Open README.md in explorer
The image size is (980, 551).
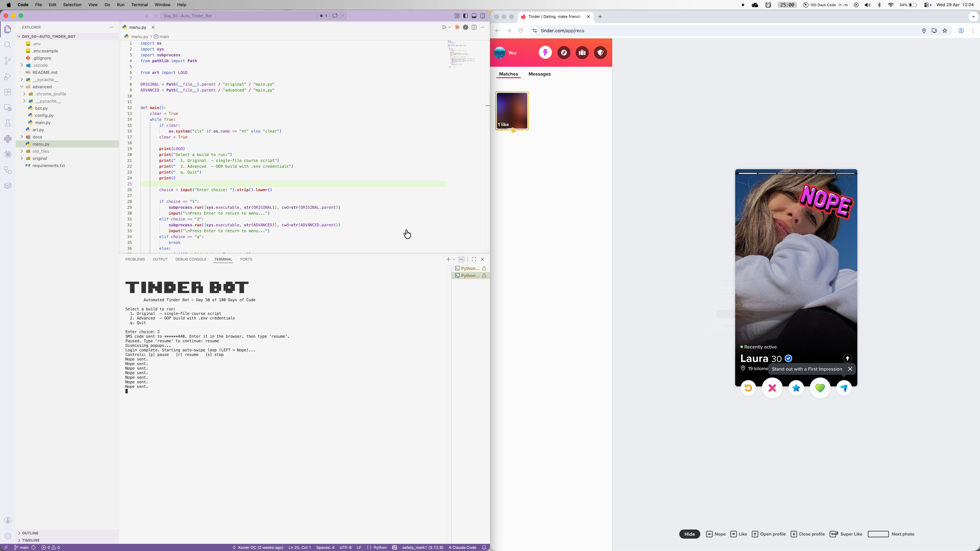pyautogui.click(x=45, y=73)
